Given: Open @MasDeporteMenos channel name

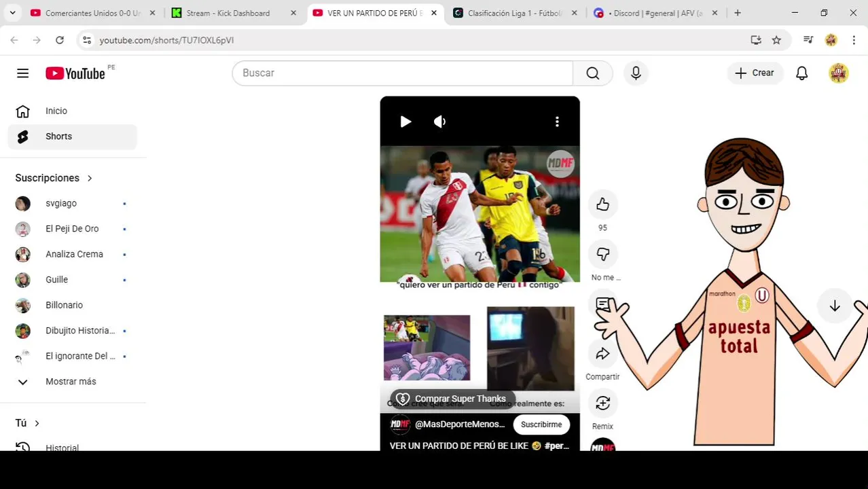Looking at the screenshot, I should 460,424.
